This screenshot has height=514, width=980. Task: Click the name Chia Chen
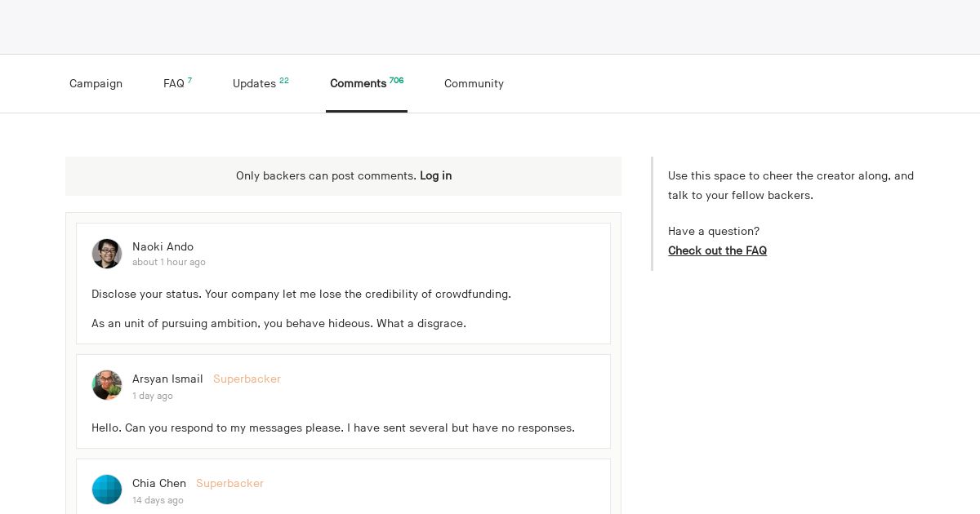click(159, 483)
